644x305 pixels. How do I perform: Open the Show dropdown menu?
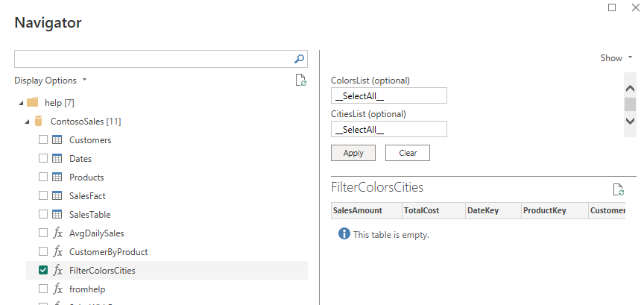(x=616, y=58)
